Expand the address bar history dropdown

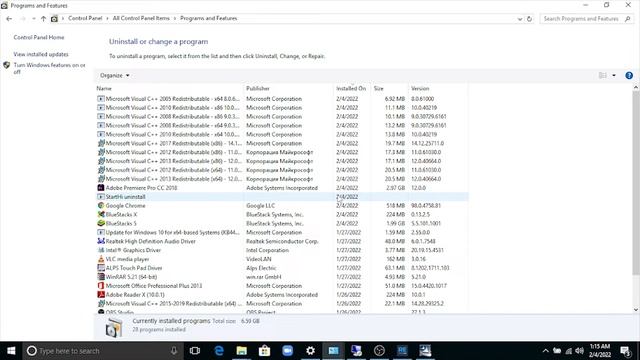(520, 19)
